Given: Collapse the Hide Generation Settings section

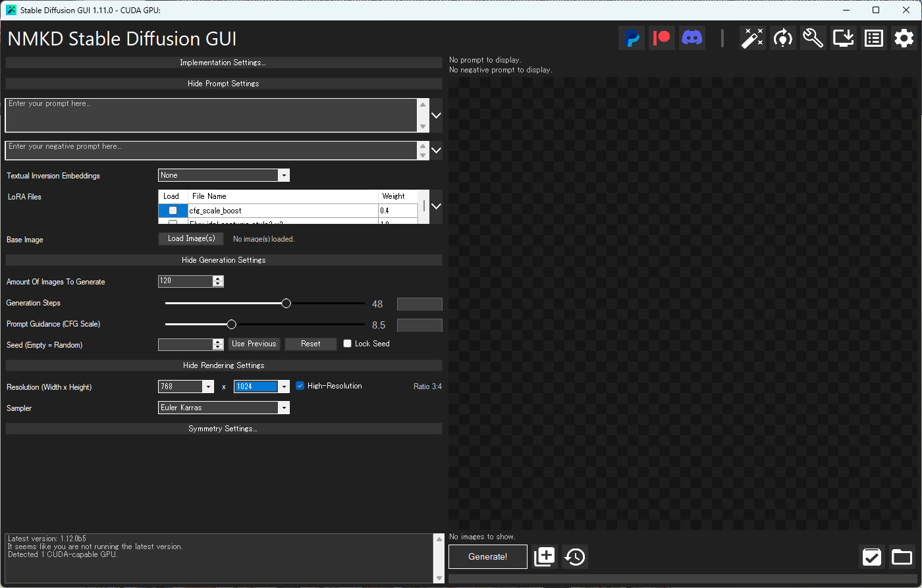Looking at the screenshot, I should [x=223, y=260].
